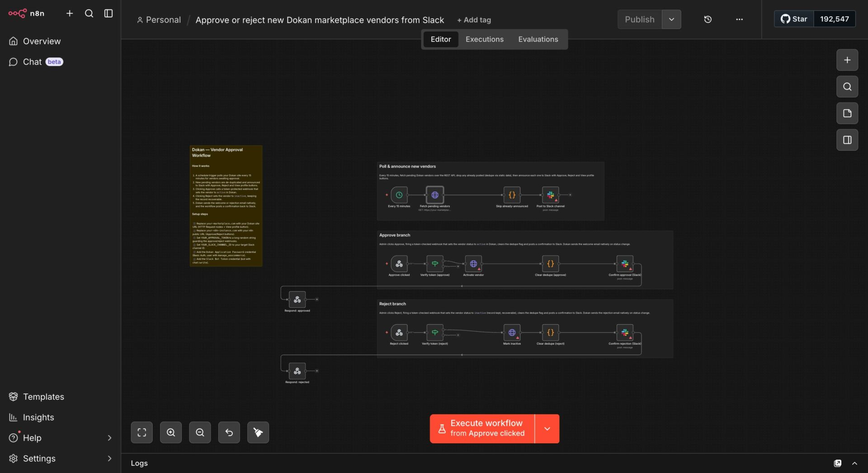Click Add tag link
Viewport: 868px width, 473px height.
point(474,20)
